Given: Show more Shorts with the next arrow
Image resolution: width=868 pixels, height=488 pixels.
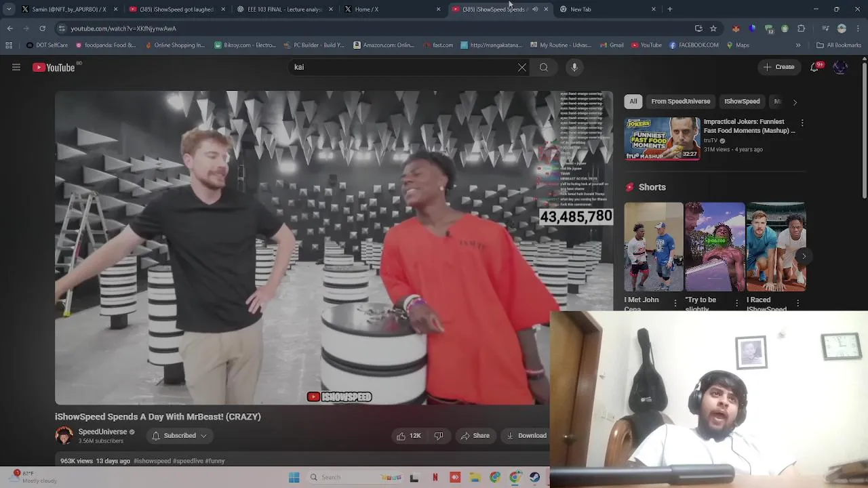Looking at the screenshot, I should click(x=804, y=256).
